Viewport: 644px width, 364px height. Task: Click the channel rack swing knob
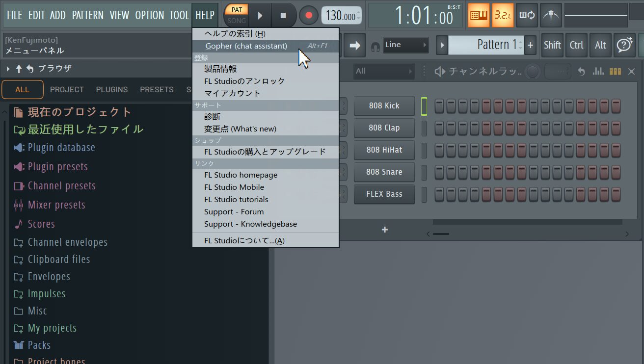[532, 72]
